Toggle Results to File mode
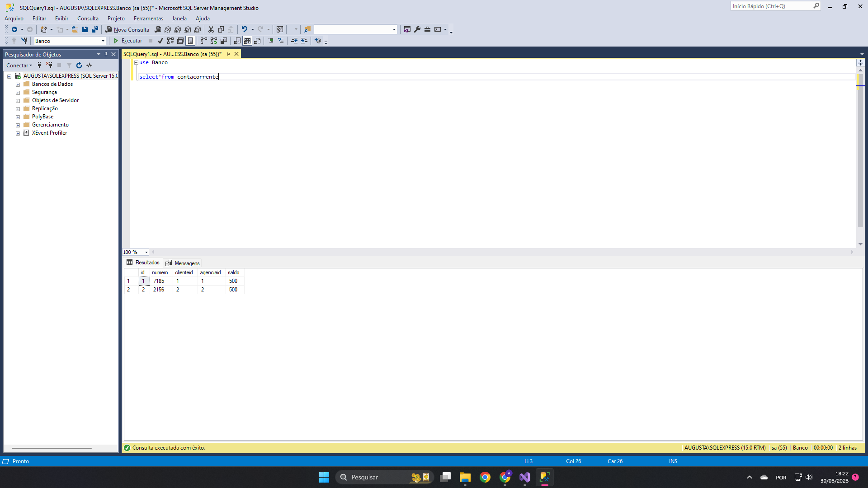Viewport: 868px width, 488px height. tap(257, 41)
